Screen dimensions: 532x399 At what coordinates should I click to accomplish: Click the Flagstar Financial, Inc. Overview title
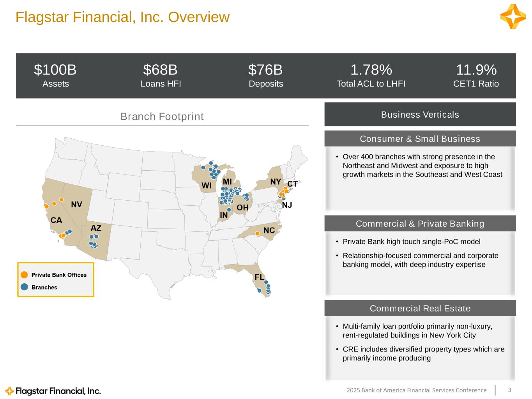(122, 17)
